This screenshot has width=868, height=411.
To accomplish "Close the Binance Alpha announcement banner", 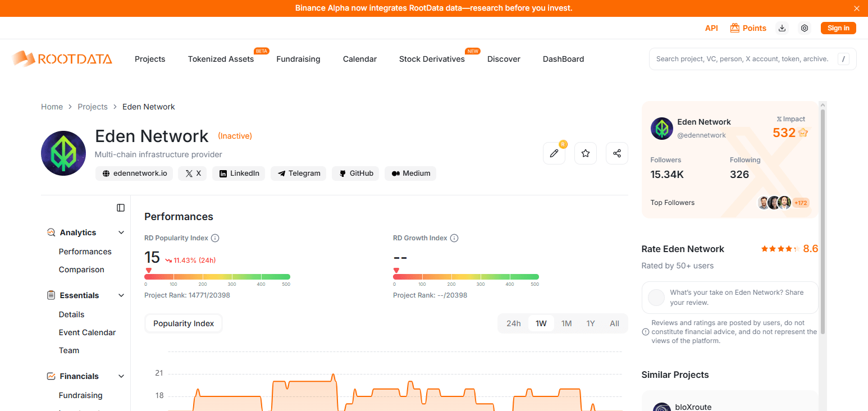I will click(857, 8).
